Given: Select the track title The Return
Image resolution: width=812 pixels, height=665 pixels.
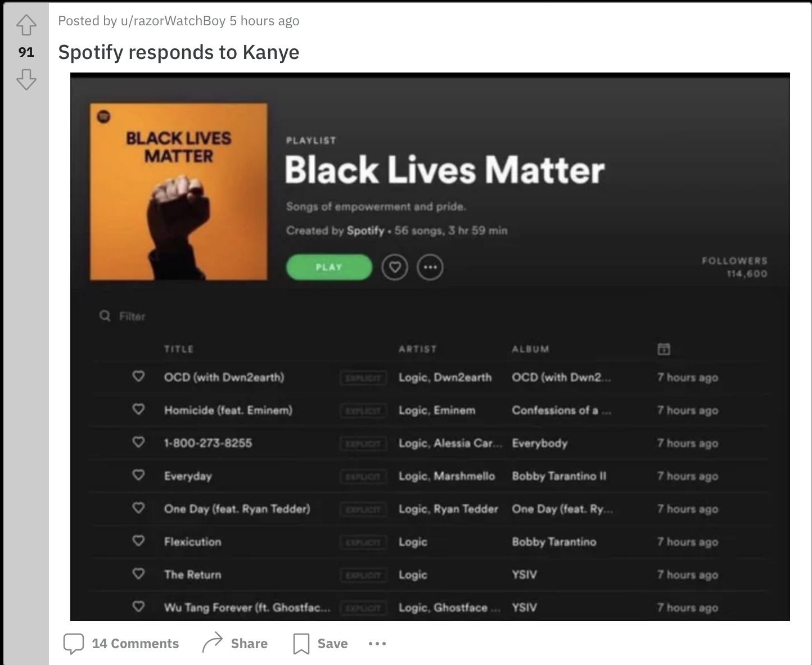Looking at the screenshot, I should coord(192,574).
